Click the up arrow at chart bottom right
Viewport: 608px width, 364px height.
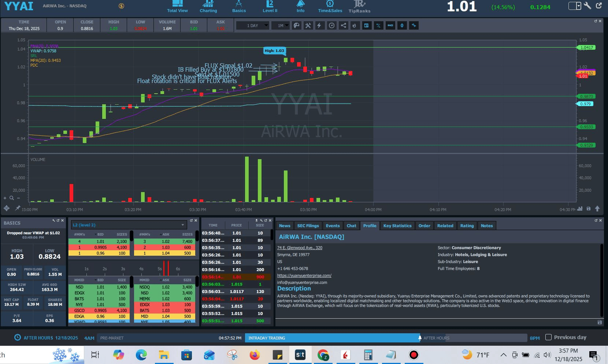coord(597,209)
